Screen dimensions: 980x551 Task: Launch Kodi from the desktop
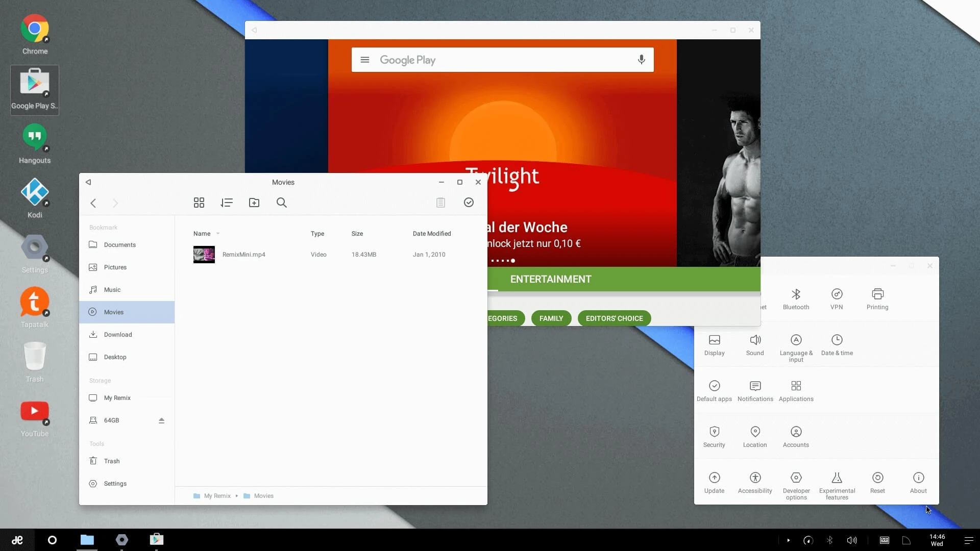click(x=35, y=198)
